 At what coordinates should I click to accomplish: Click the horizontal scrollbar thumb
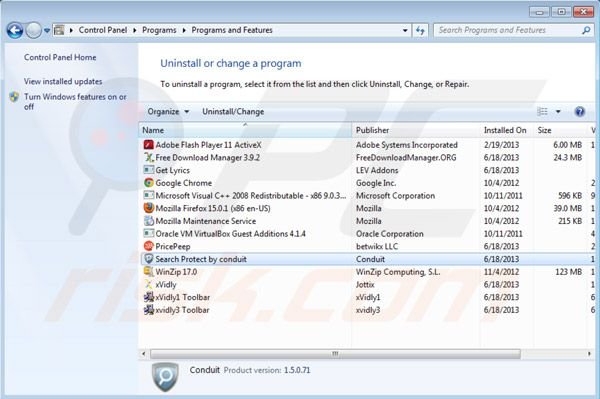click(335, 354)
